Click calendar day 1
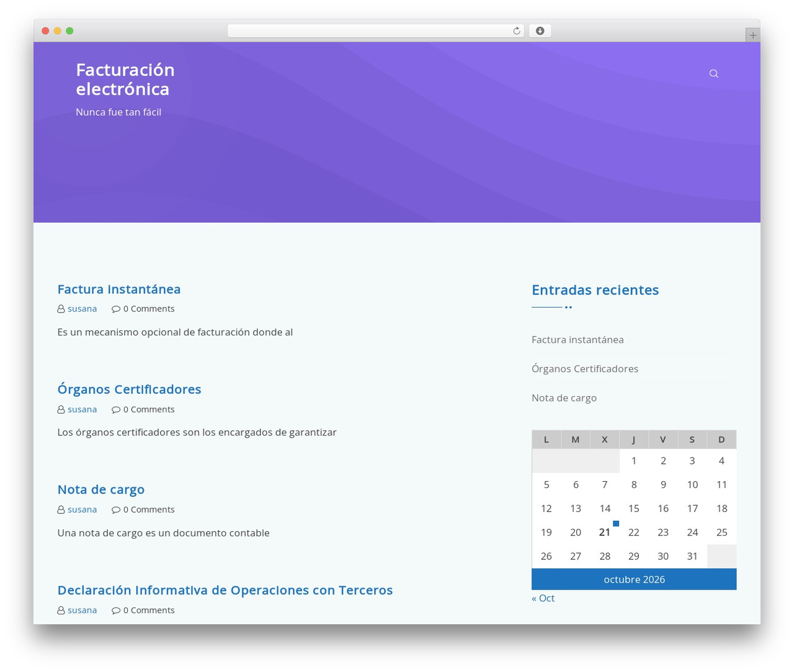794x672 pixels. 634,461
